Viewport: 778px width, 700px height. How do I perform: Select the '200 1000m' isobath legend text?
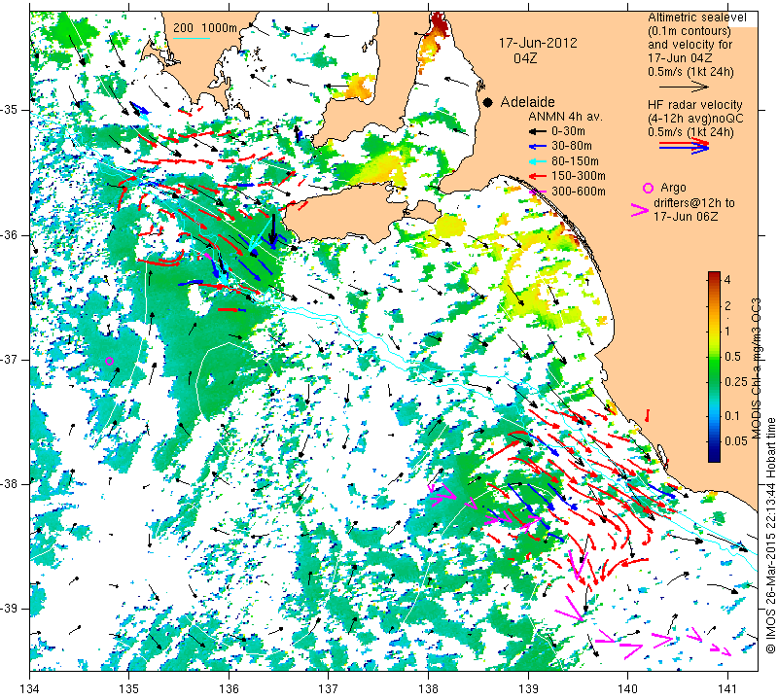coord(205,28)
